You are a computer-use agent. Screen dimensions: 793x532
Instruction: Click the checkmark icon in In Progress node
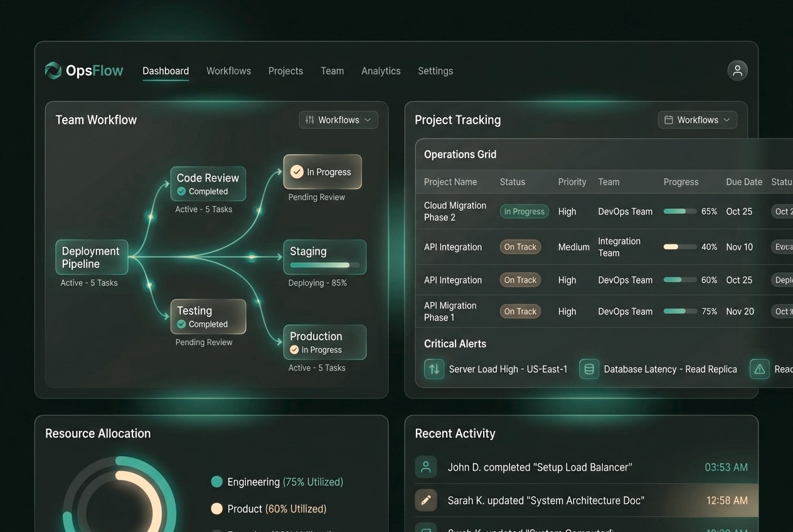[297, 172]
